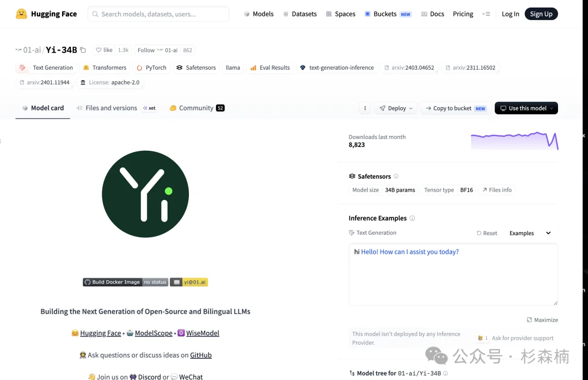Click the Model tree info icon

445,373
